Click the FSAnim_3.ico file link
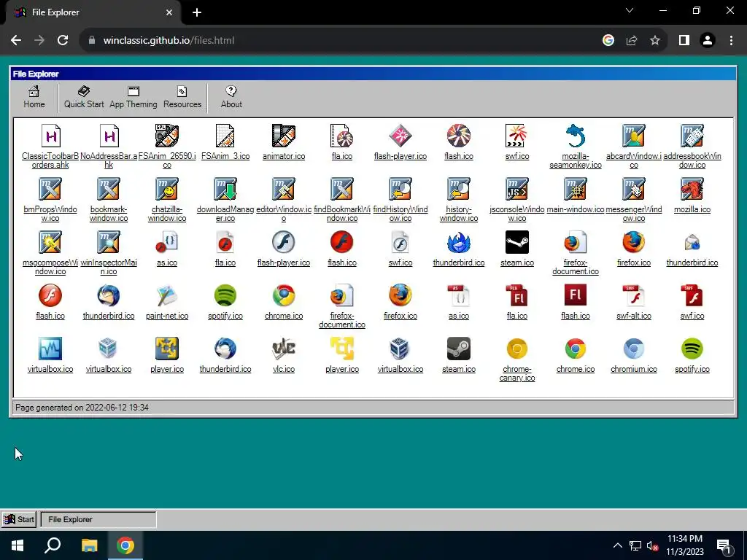Image resolution: width=747 pixels, height=560 pixels. click(225, 156)
